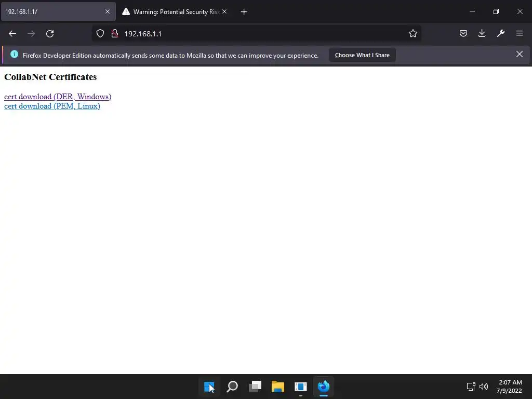Click the info icon in the notification bar
532x399 pixels.
pyautogui.click(x=14, y=54)
